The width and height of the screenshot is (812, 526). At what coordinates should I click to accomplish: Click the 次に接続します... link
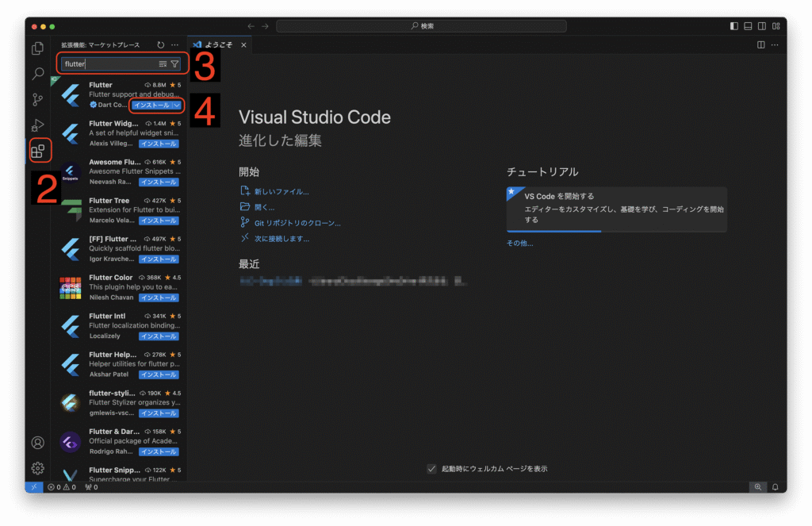pyautogui.click(x=282, y=239)
